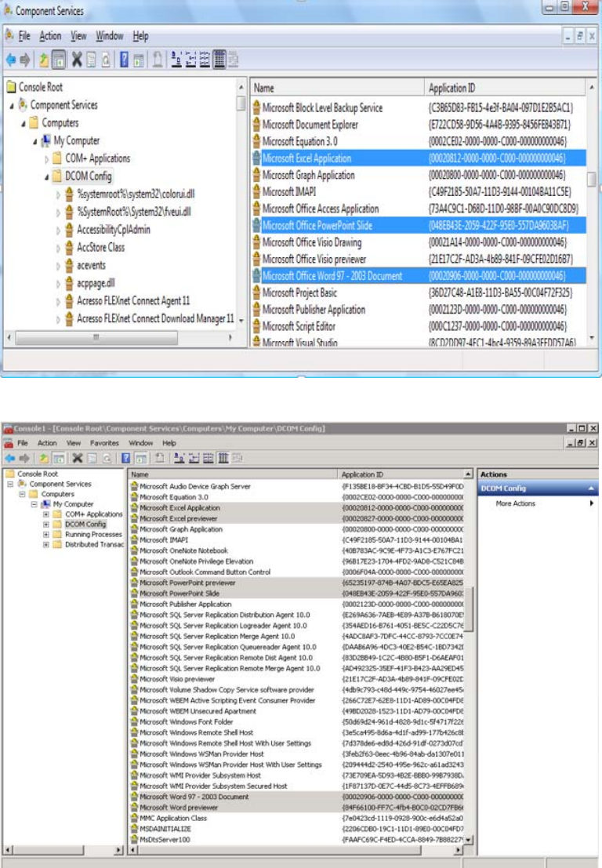Click Forward arrow in Component Services window toolbar
Screen dimensions: 602x868
[x=25, y=60]
